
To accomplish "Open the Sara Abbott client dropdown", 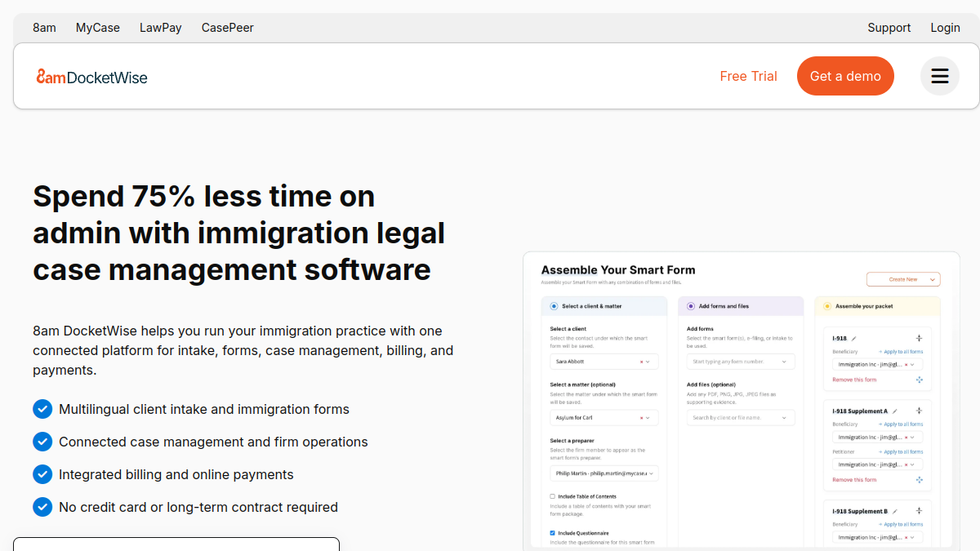I will [604, 362].
